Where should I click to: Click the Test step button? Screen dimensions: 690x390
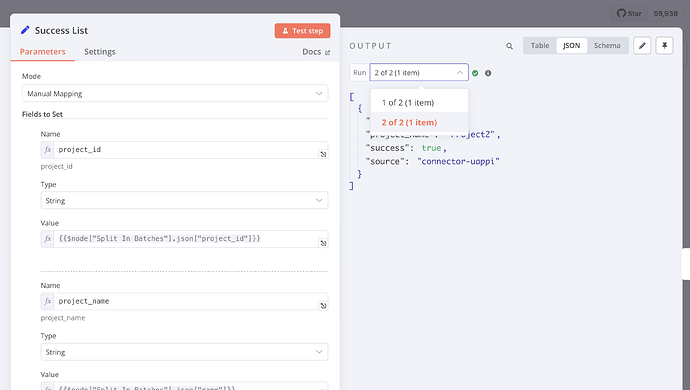(x=302, y=30)
